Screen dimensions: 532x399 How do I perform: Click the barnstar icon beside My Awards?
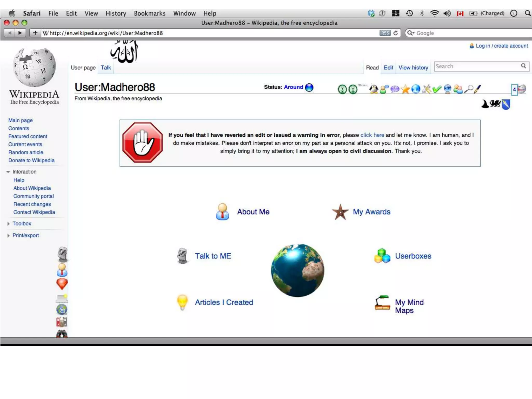[x=340, y=212]
